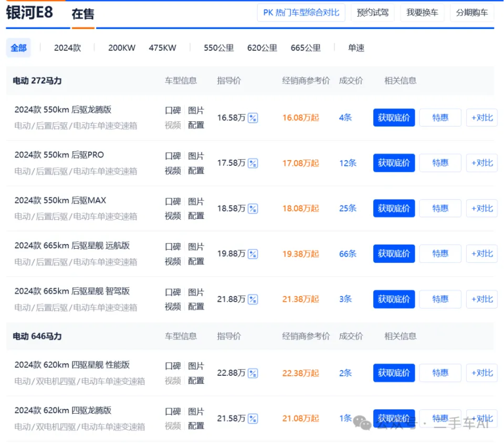504x443 pixels.
Task: View 2条 transaction prices
Action: [345, 373]
